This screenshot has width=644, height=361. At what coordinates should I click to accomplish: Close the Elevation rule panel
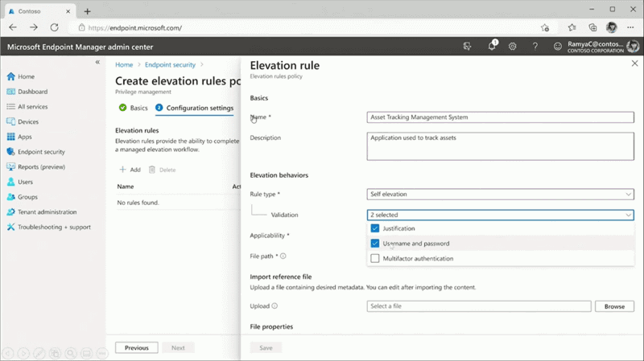pyautogui.click(x=634, y=64)
